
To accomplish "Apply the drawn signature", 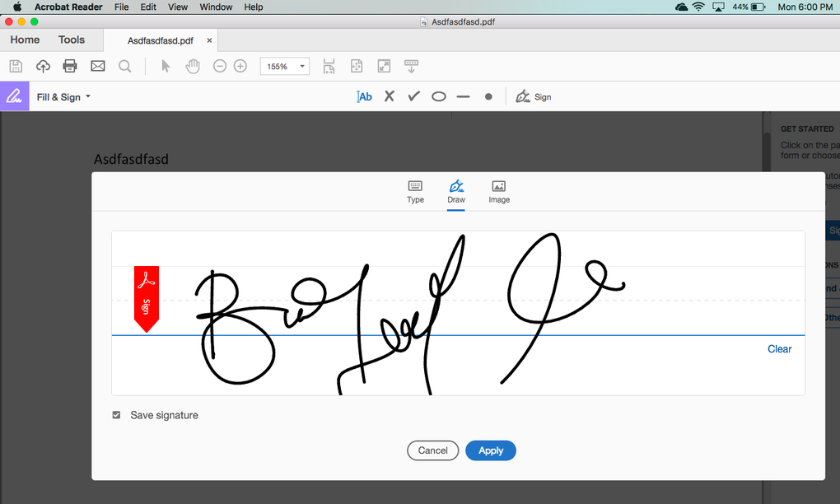I will (x=491, y=450).
